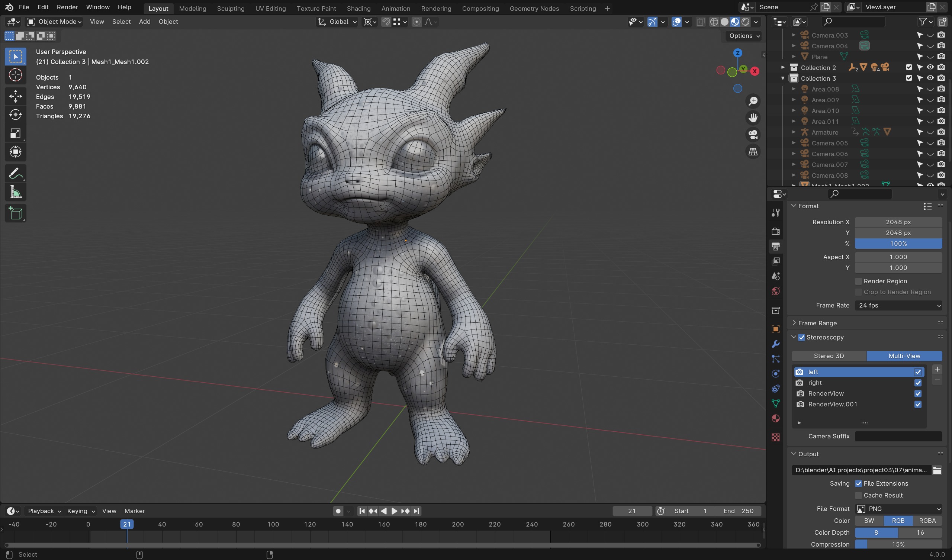Open the Frame Rate dropdown
The width and height of the screenshot is (952, 560).
(x=898, y=305)
